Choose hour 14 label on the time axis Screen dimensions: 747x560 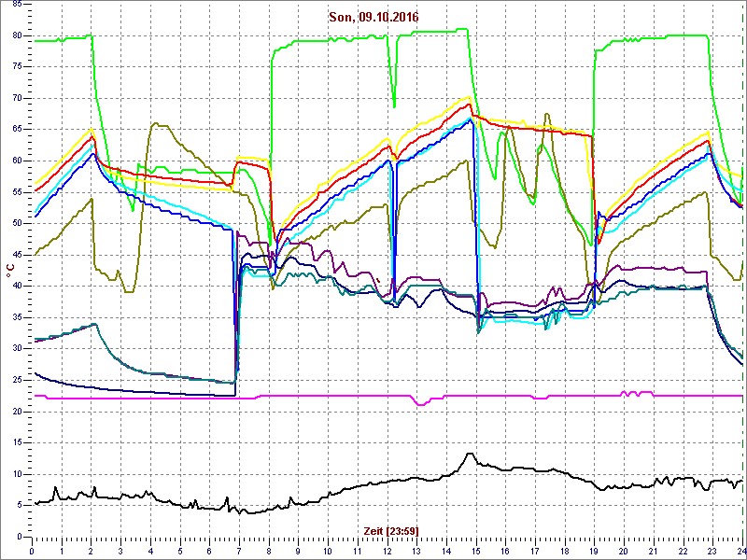446,551
